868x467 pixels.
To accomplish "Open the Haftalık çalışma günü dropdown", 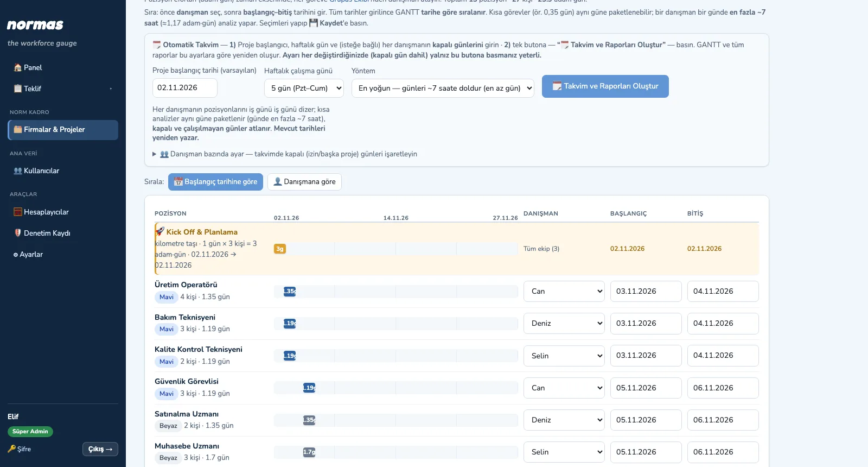I will point(304,88).
